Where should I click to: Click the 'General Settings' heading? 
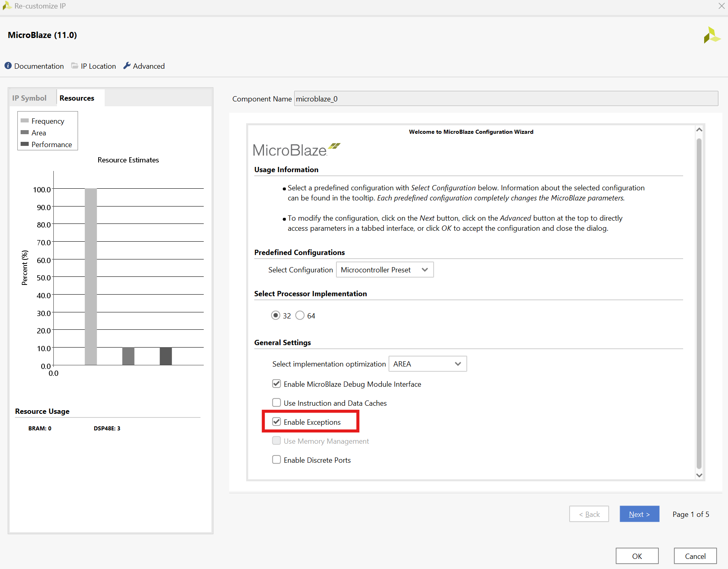(283, 342)
